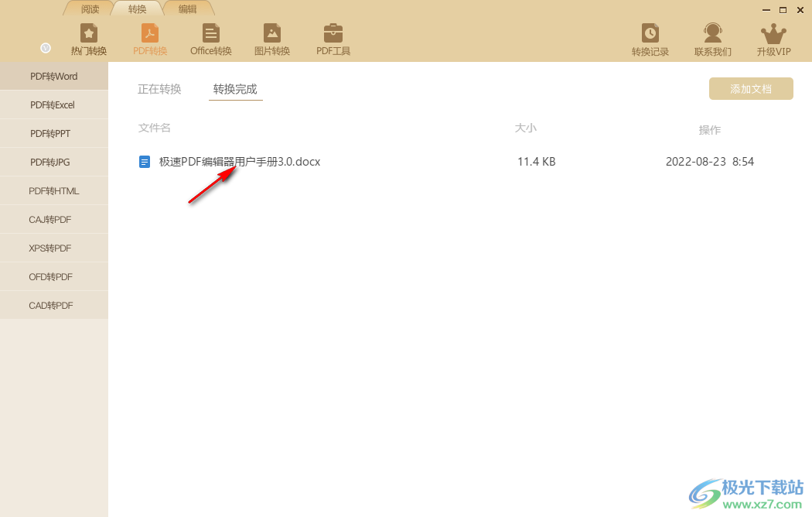812x517 pixels.
Task: Select PDF转JPG in the sidebar
Action: (54, 163)
